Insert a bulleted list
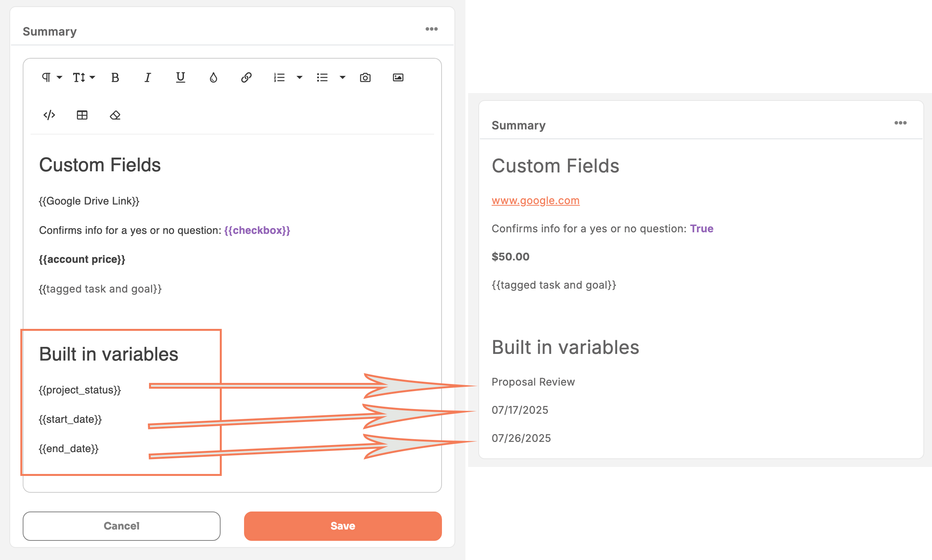Screen dimensions: 932x560 pyautogui.click(x=322, y=77)
